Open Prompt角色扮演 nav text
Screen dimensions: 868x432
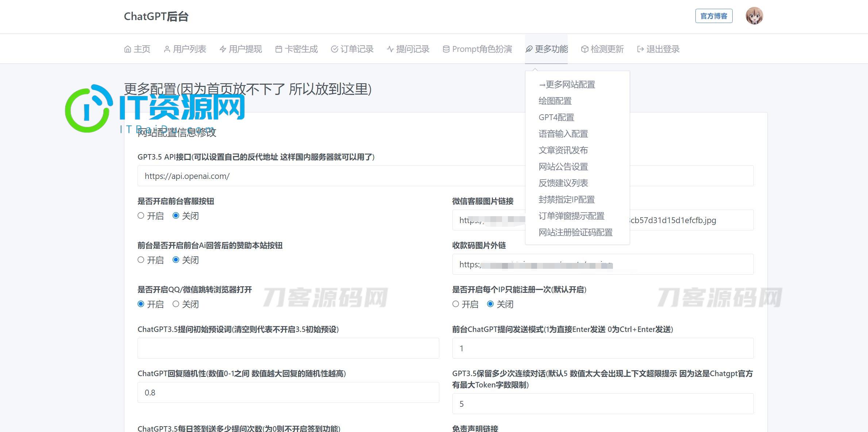click(482, 49)
